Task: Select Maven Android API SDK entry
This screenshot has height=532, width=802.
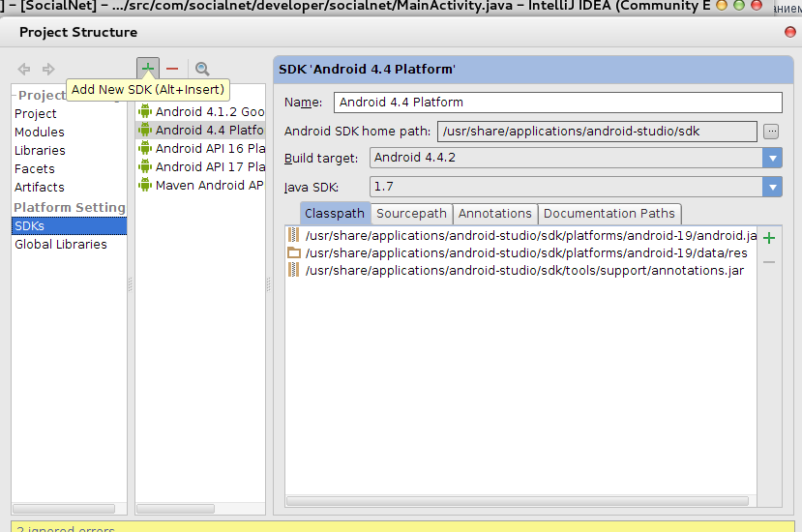Action: (200, 185)
